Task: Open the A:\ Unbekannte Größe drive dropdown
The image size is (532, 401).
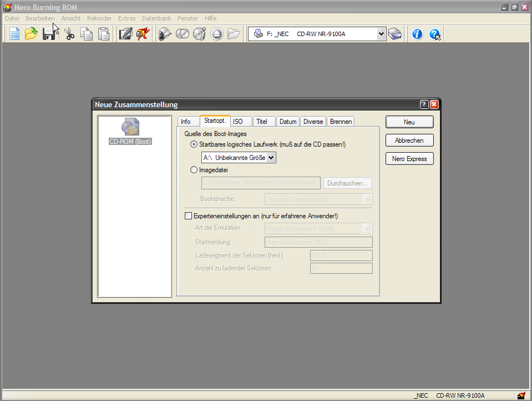Action: 271,158
